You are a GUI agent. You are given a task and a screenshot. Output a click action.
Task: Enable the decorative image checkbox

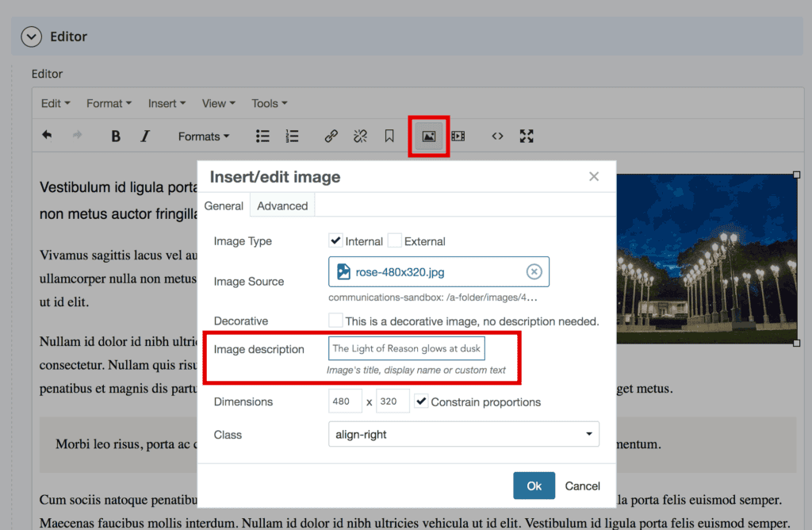pyautogui.click(x=335, y=321)
